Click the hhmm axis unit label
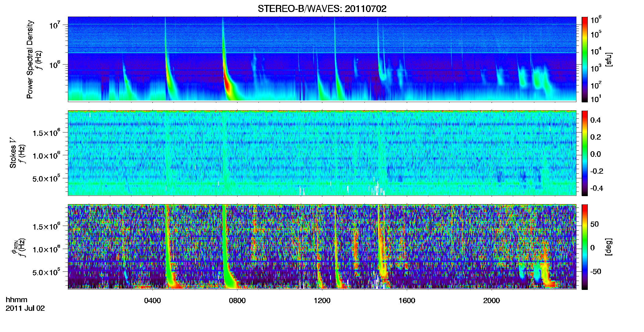Viewport: 644px width, 332px height. (17, 300)
